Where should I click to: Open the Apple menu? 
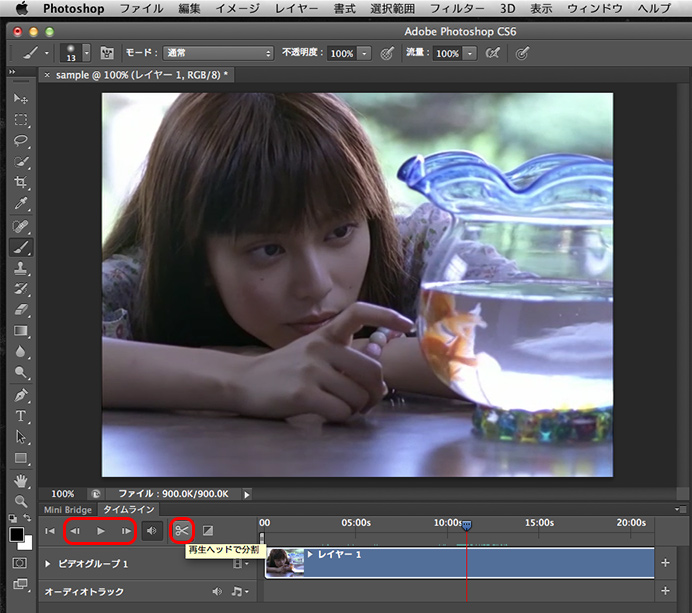tap(21, 8)
